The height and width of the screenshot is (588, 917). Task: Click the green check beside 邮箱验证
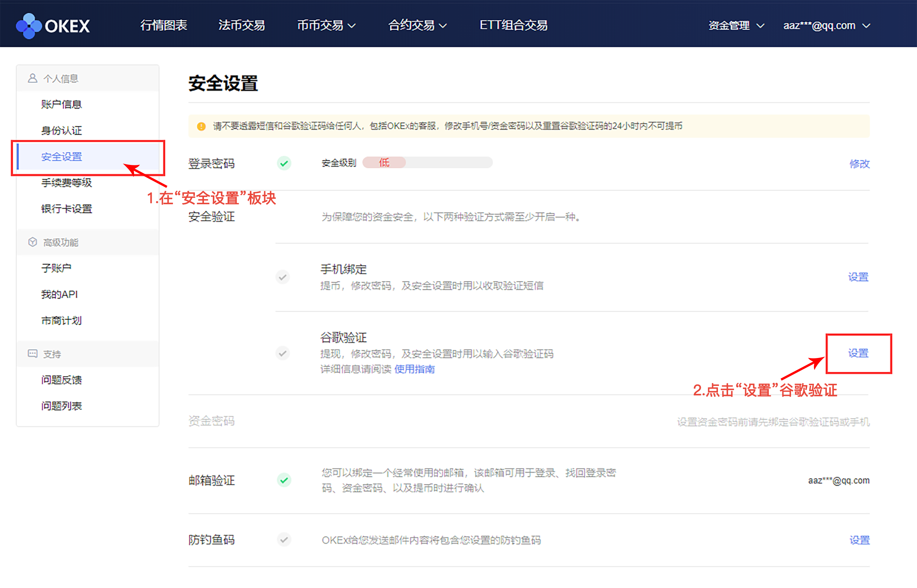284,480
